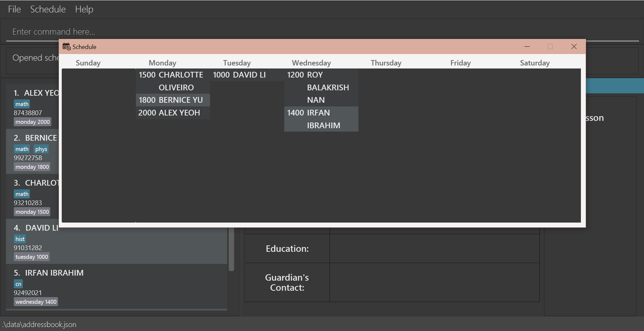This screenshot has height=331, width=644.
Task: Select the 1200 Roy Balakrishnan lesson
Action: point(321,87)
